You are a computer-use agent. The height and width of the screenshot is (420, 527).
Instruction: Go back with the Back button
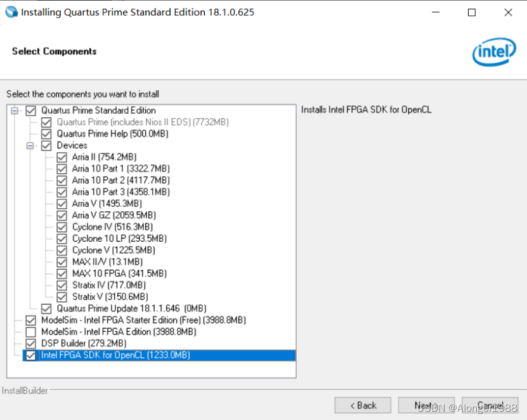[x=363, y=405]
